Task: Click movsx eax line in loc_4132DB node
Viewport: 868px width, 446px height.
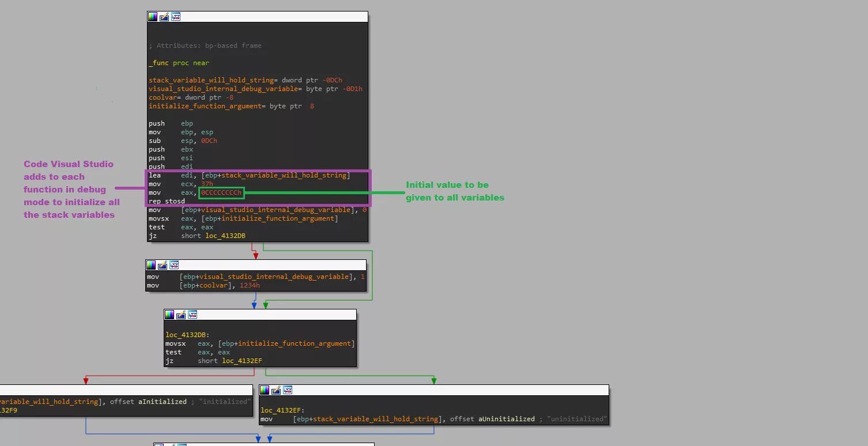Action: tap(260, 343)
